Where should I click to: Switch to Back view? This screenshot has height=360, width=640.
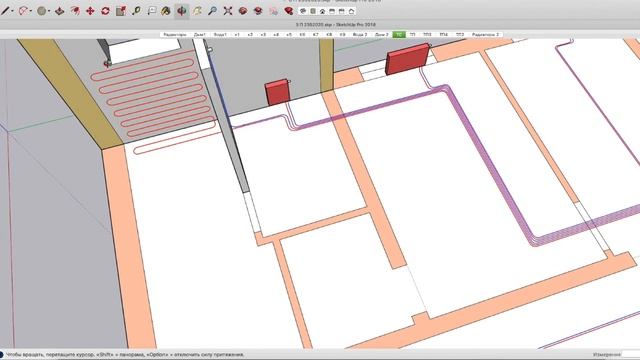[342, 11]
